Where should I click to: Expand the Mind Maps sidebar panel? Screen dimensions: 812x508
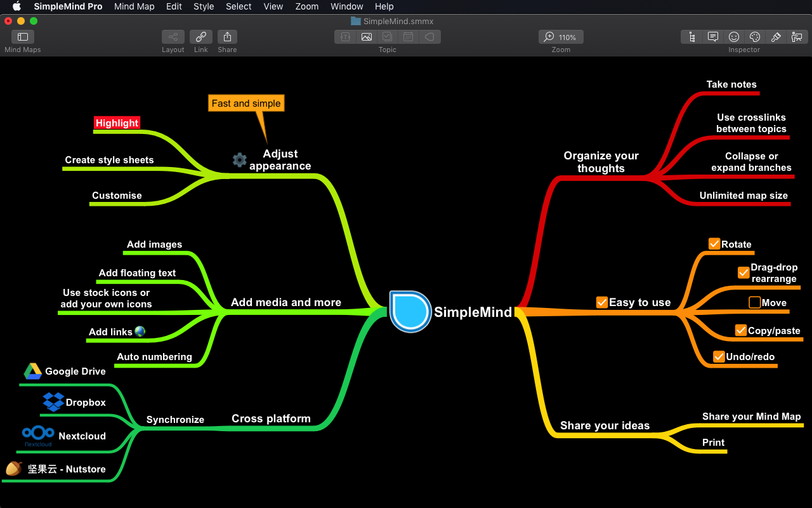tap(22, 37)
